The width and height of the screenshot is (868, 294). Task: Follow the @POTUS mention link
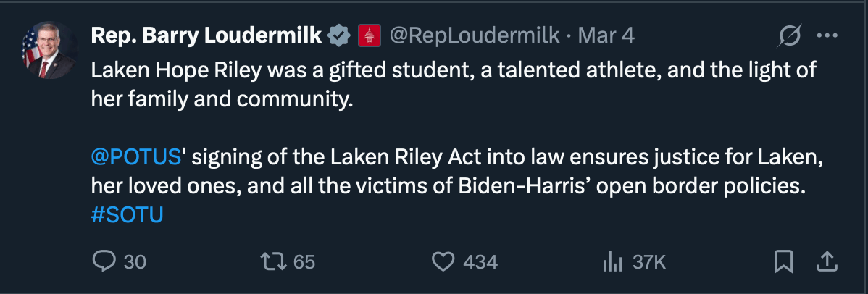tap(135, 156)
